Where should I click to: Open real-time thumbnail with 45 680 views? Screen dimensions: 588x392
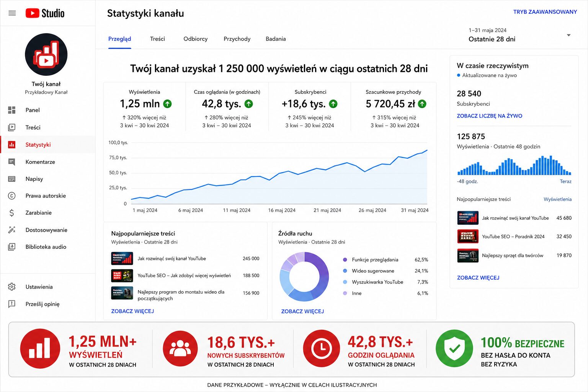tap(468, 218)
